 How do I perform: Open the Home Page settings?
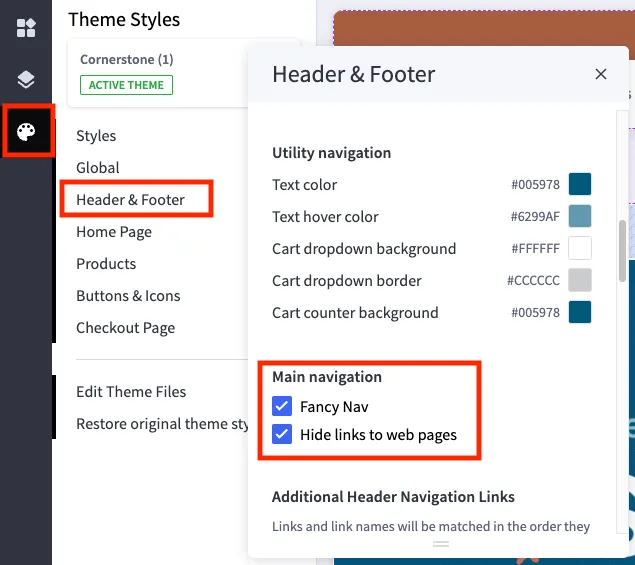click(x=114, y=232)
